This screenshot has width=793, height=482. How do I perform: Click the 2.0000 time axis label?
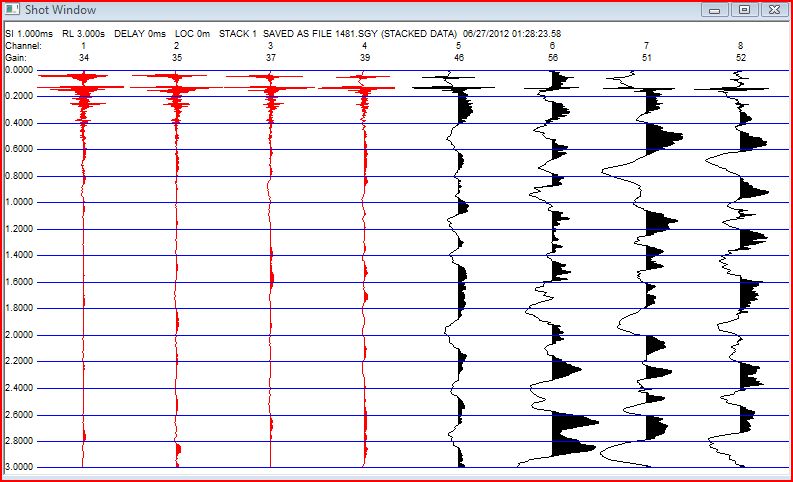(x=19, y=335)
